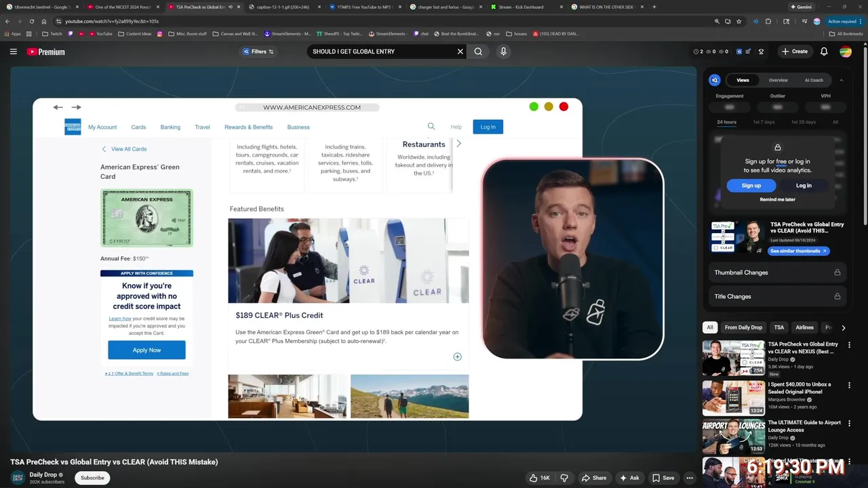
Task: Click Sign up in analytics overlay
Action: click(751, 185)
